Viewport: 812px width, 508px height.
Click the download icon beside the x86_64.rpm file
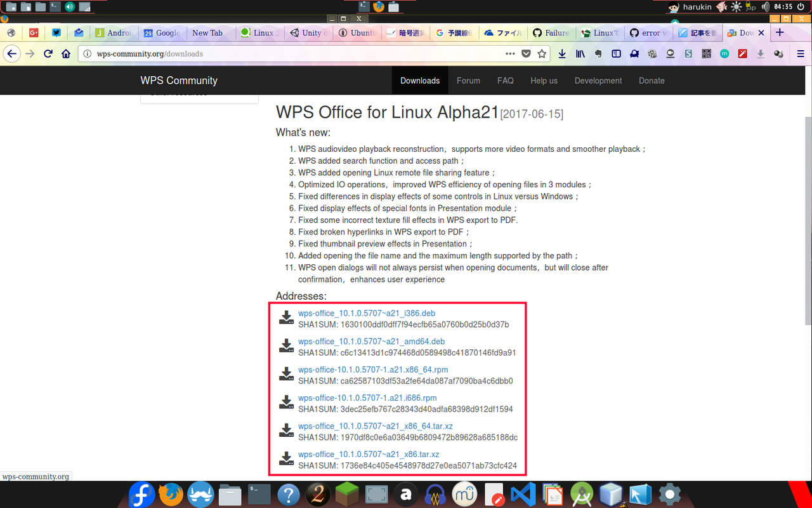(287, 375)
